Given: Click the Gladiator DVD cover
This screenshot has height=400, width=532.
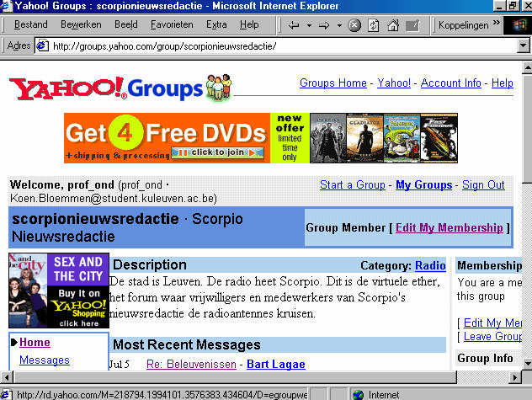Looking at the screenshot, I should coord(364,138).
